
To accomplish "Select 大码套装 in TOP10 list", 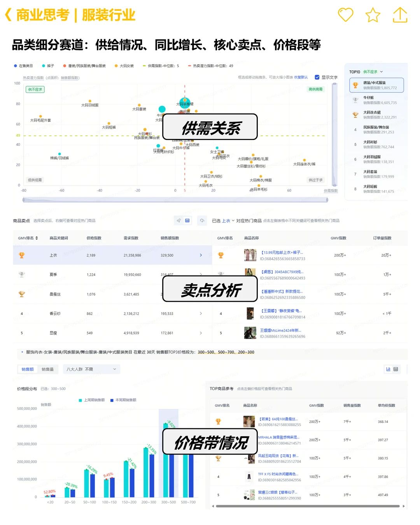I will click(376, 174).
